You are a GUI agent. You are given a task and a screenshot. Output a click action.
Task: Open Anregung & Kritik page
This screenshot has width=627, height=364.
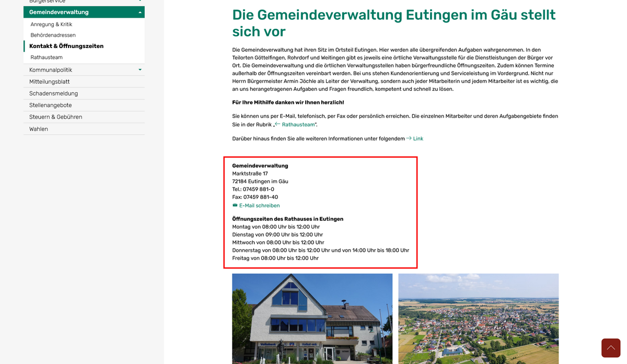[51, 25]
